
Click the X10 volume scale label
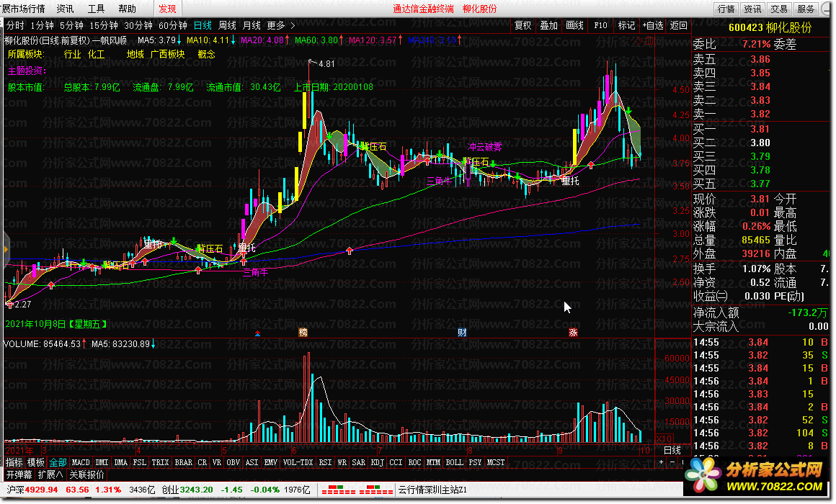click(664, 439)
